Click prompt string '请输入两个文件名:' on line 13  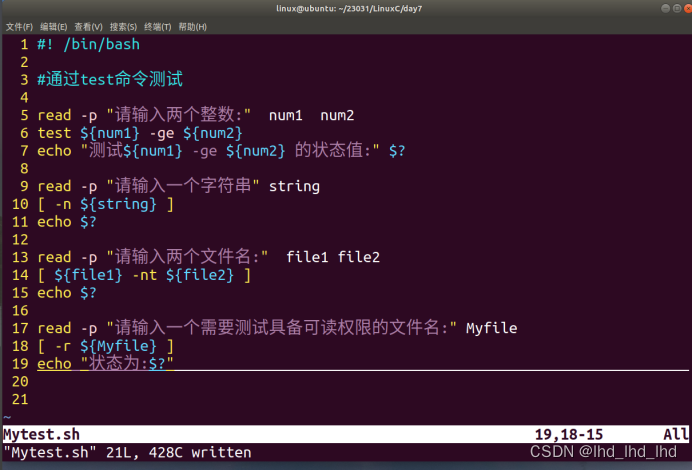coord(187,257)
